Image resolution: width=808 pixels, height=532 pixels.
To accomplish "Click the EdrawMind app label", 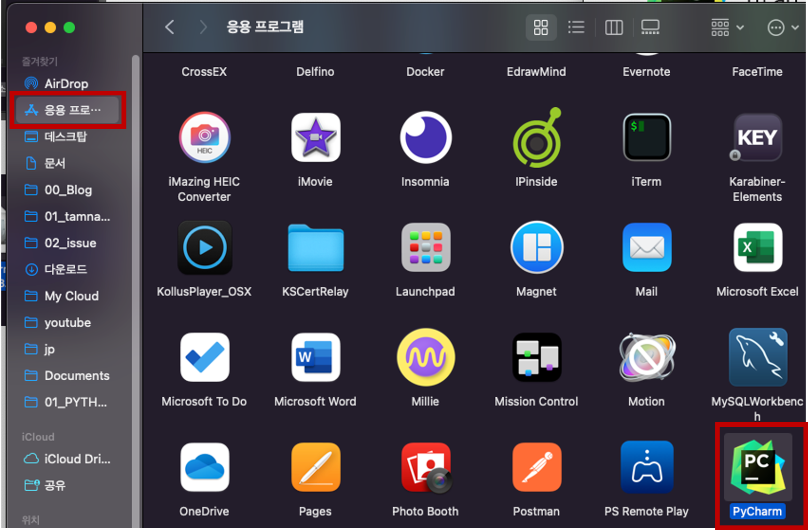I will click(x=536, y=71).
